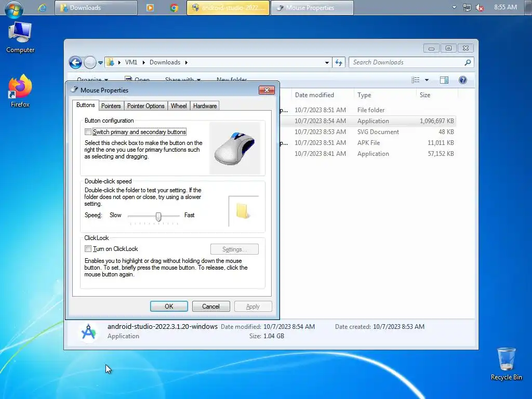Select the 1,096,697 KB Application row
Image resolution: width=532 pixels, height=399 pixels.
pos(368,121)
